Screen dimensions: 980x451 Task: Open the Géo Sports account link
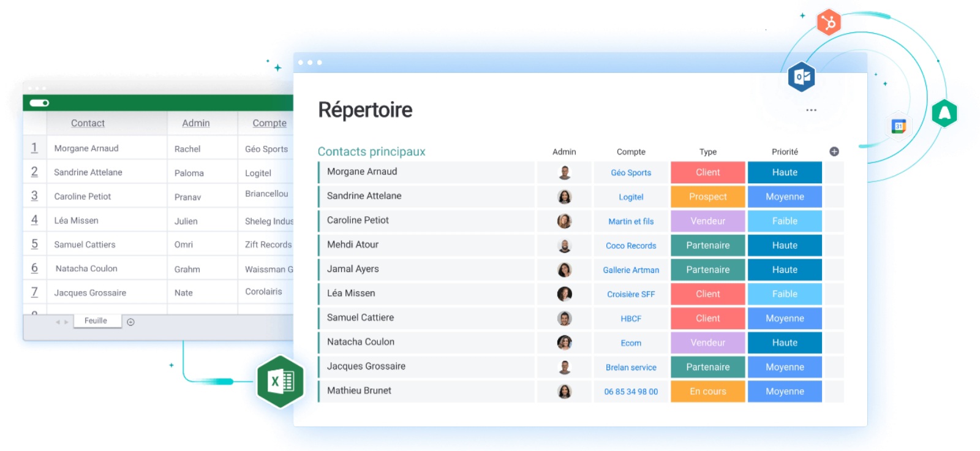click(630, 173)
